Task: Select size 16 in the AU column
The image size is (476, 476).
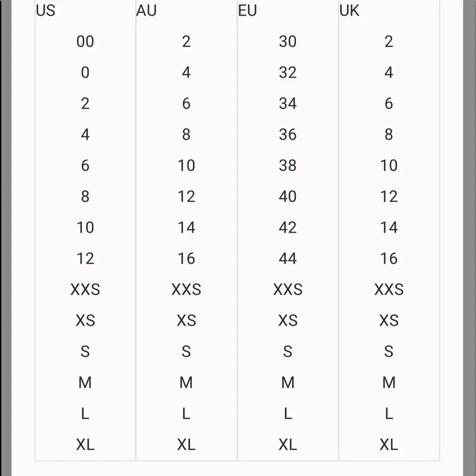Action: tap(186, 258)
